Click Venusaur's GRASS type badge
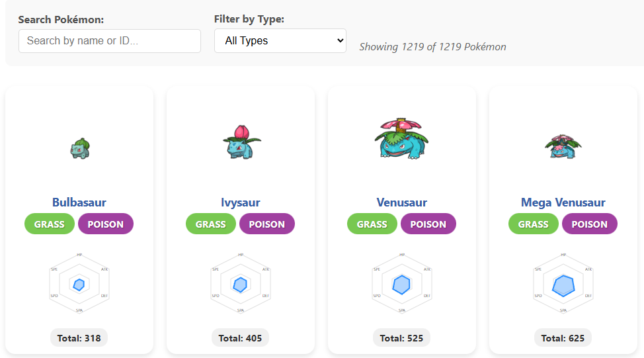 pos(372,224)
